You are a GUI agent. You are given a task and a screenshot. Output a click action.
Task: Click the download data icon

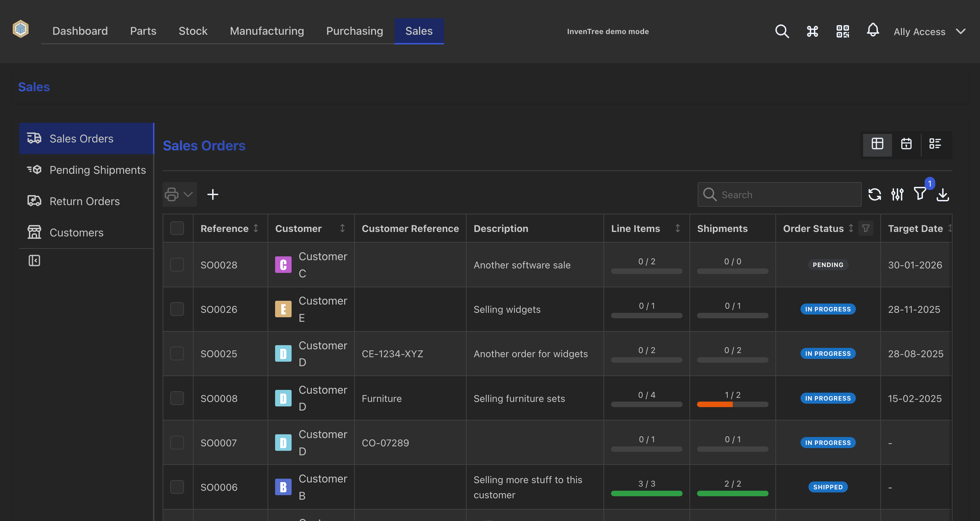point(943,195)
